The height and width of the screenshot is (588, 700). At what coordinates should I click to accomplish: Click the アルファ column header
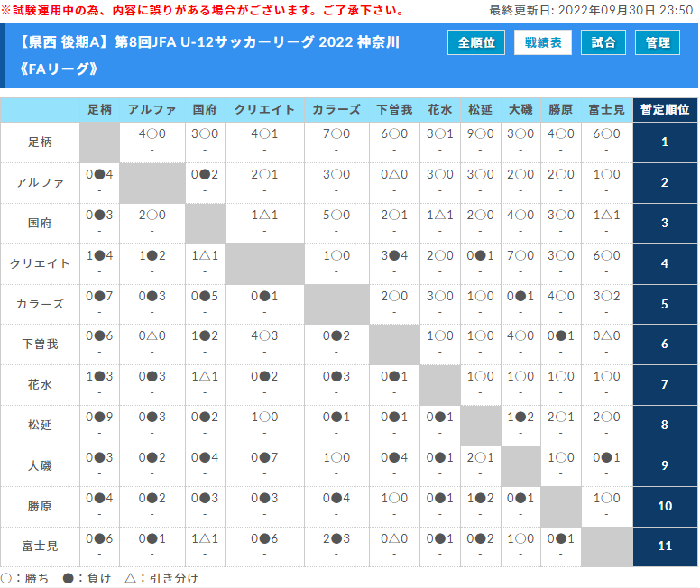(152, 110)
